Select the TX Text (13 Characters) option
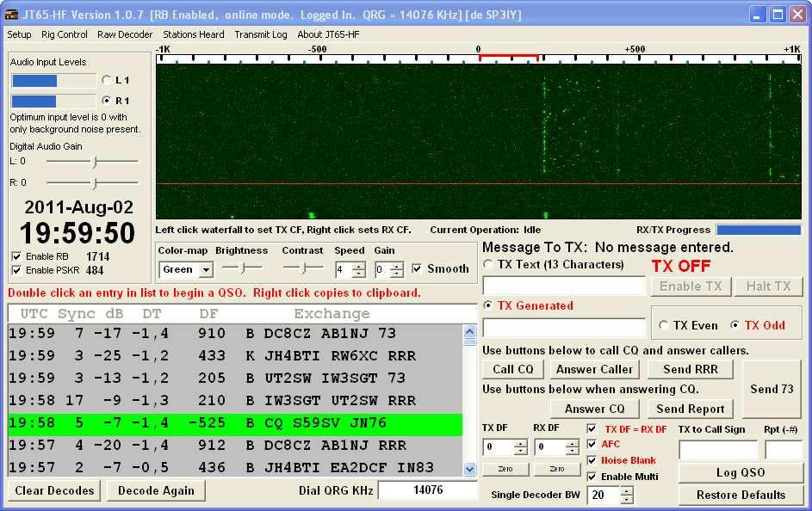 [x=487, y=264]
